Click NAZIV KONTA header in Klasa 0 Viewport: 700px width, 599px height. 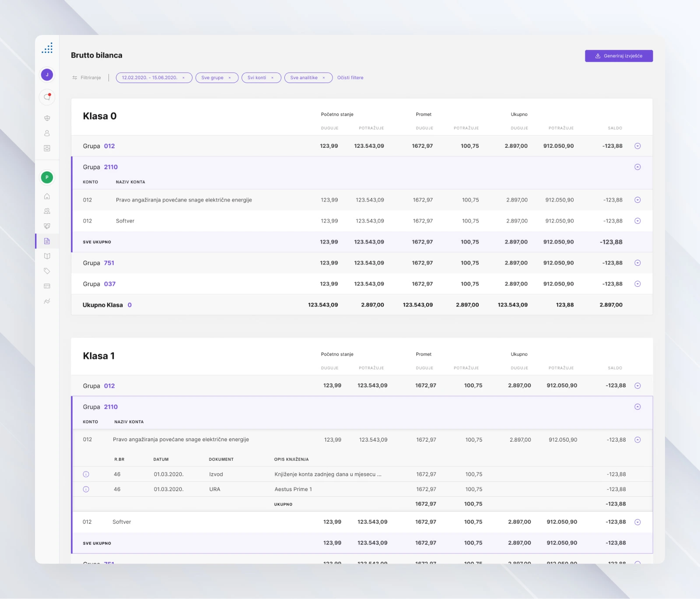coord(130,182)
